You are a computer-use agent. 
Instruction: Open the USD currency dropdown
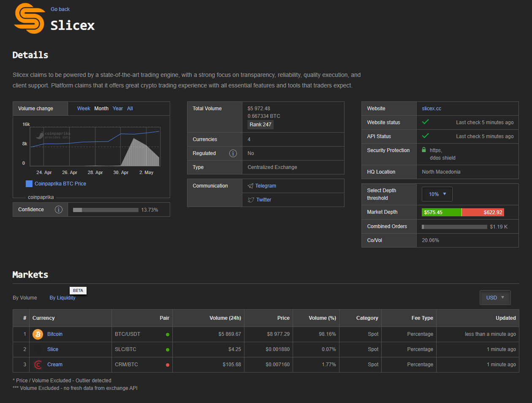click(x=495, y=297)
